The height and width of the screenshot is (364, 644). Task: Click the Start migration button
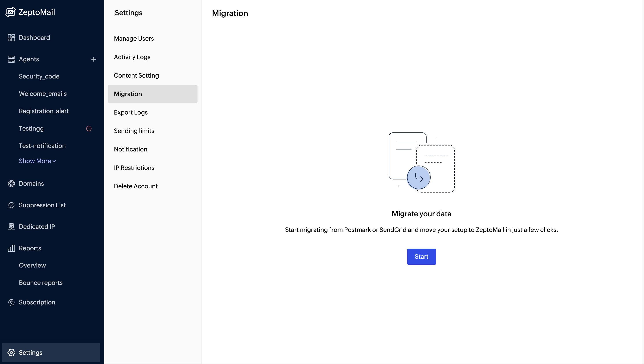(x=421, y=256)
